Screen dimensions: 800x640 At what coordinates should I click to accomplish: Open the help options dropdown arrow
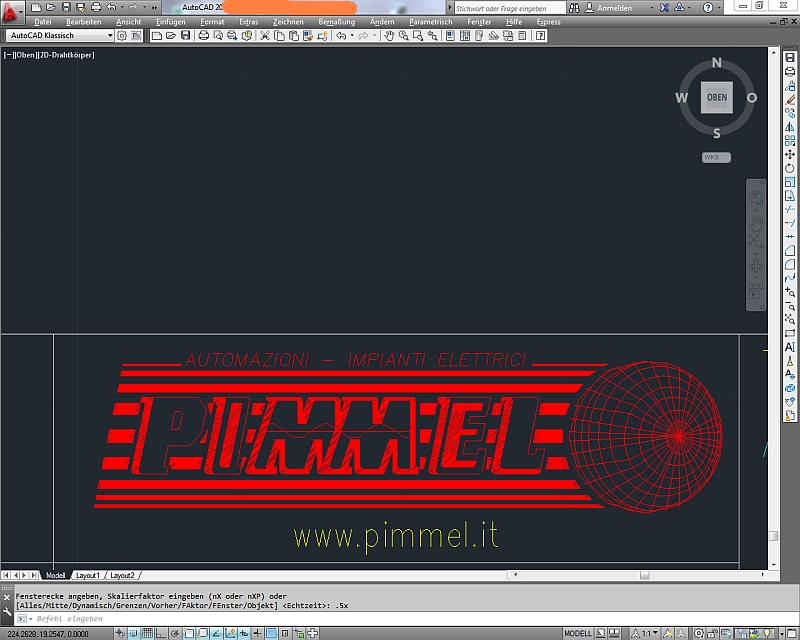(719, 8)
